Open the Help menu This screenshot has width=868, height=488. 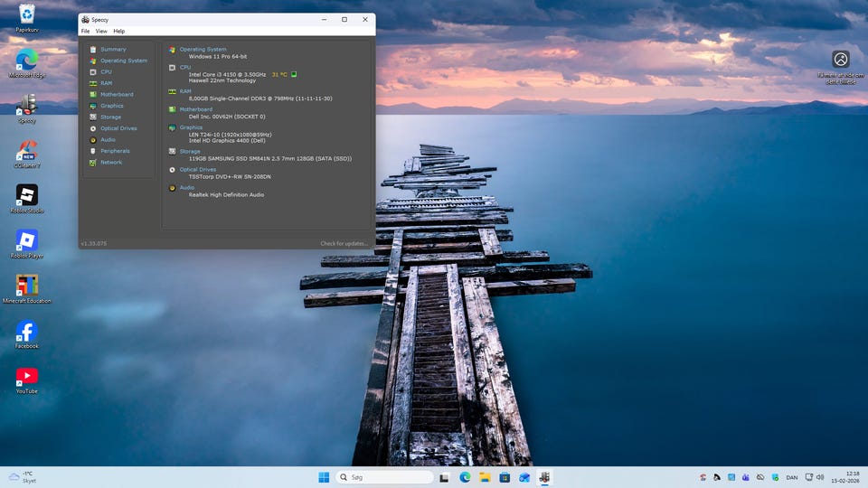point(118,32)
